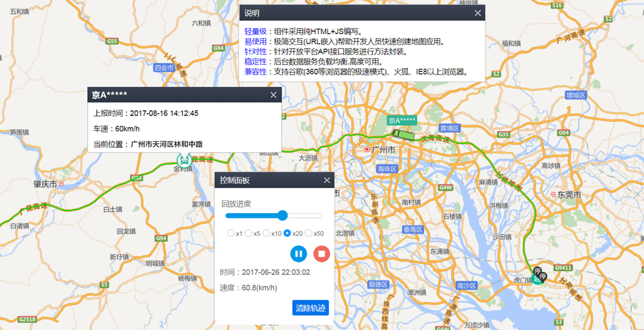Close the 说明 panel
The image size is (644, 330).
pyautogui.click(x=478, y=13)
